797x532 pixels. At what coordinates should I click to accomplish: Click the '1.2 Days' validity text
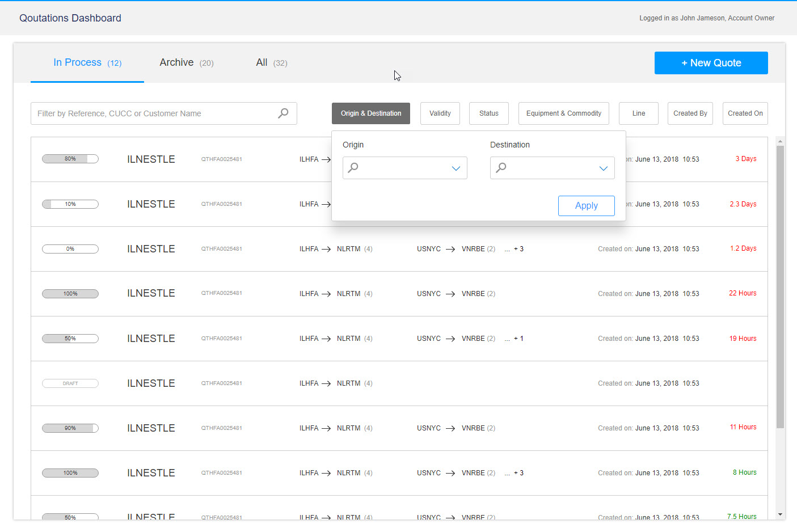point(743,248)
